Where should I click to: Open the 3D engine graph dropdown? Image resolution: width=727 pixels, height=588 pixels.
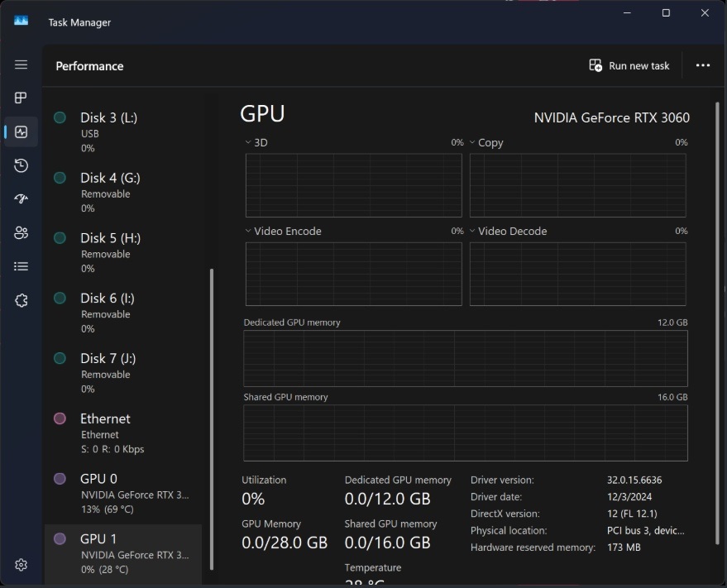point(256,142)
